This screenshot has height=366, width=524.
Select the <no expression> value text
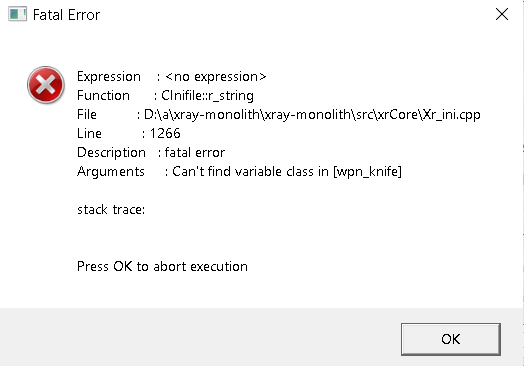216,77
